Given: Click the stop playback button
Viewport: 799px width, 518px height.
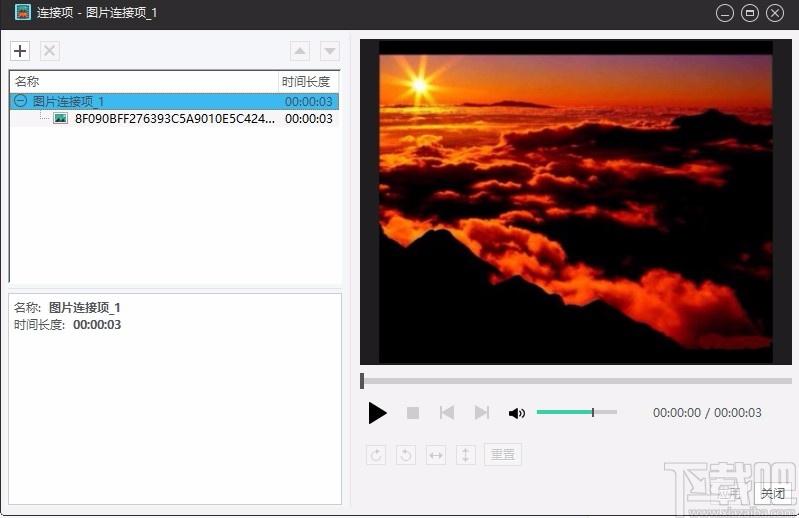Looking at the screenshot, I should [x=413, y=413].
